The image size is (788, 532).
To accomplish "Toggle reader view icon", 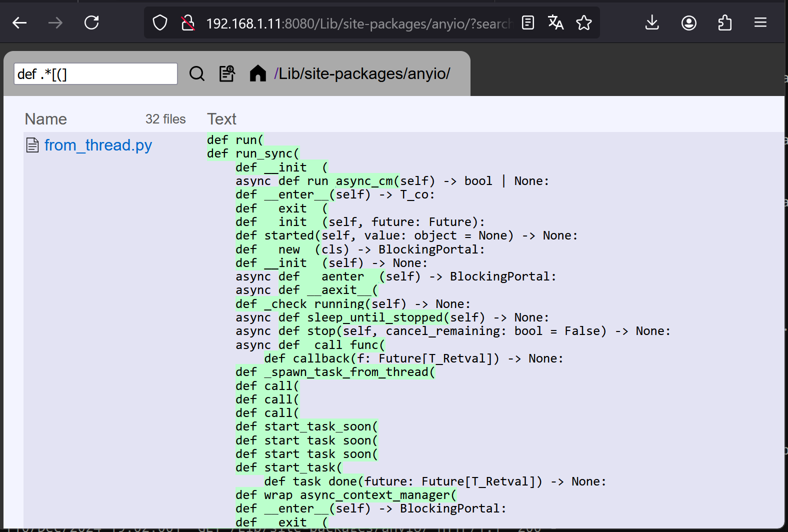I will [528, 22].
